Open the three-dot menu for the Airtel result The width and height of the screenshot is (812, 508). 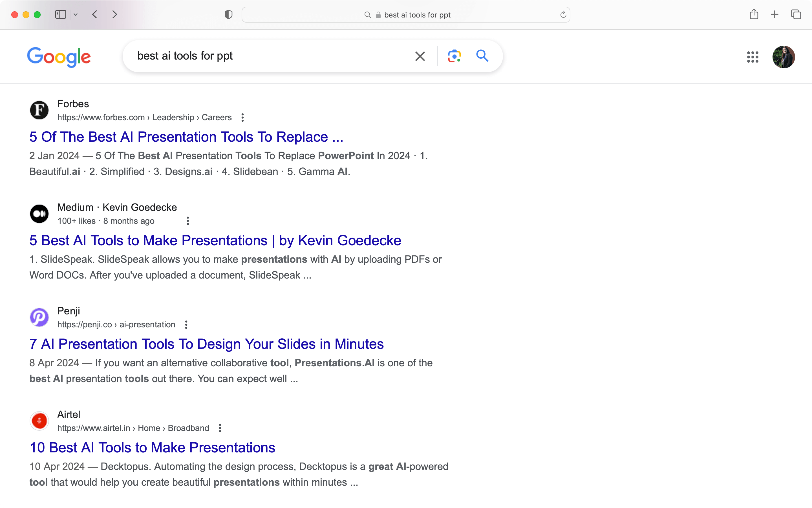tap(220, 428)
